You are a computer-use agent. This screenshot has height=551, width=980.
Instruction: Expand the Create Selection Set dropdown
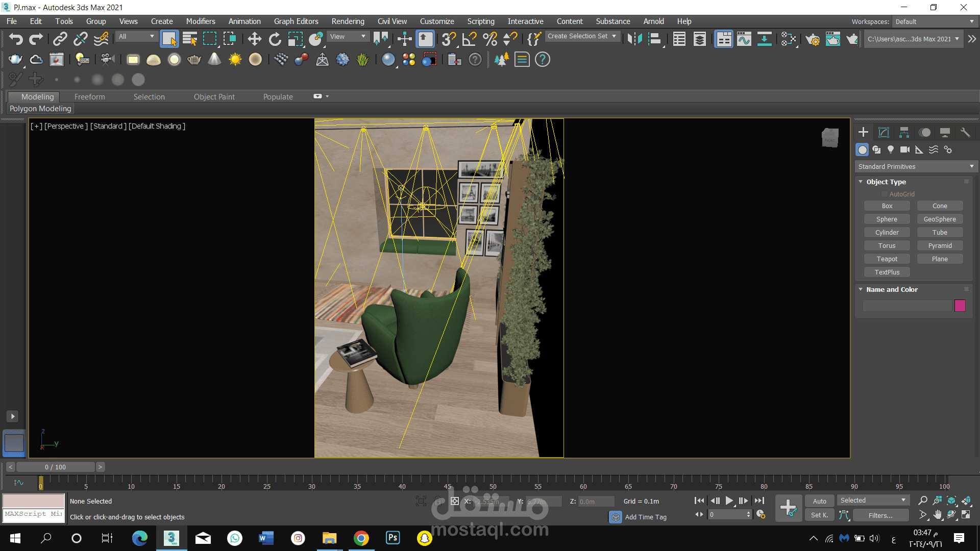pyautogui.click(x=582, y=36)
